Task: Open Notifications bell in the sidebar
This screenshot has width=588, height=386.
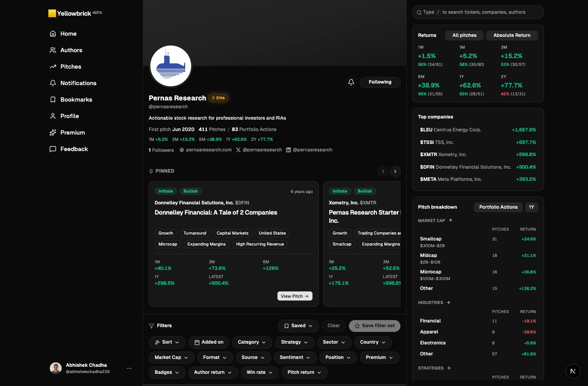Action: click(53, 83)
